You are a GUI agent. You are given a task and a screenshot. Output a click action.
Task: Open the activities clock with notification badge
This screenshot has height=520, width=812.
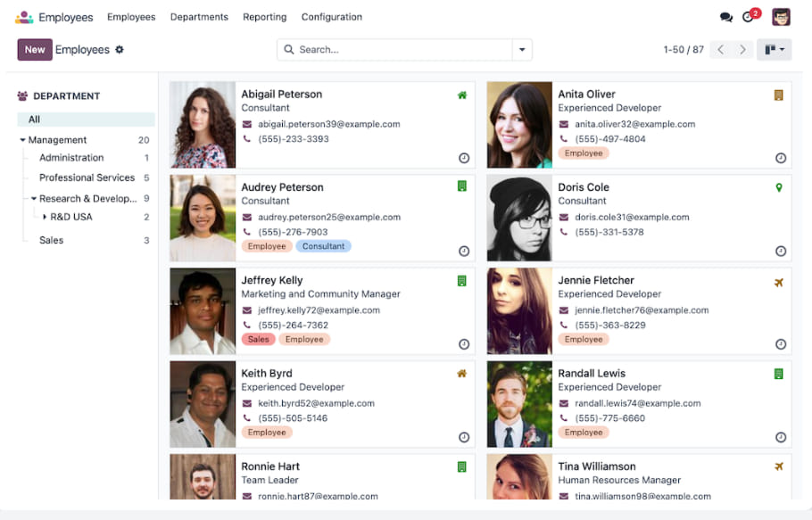pyautogui.click(x=750, y=17)
